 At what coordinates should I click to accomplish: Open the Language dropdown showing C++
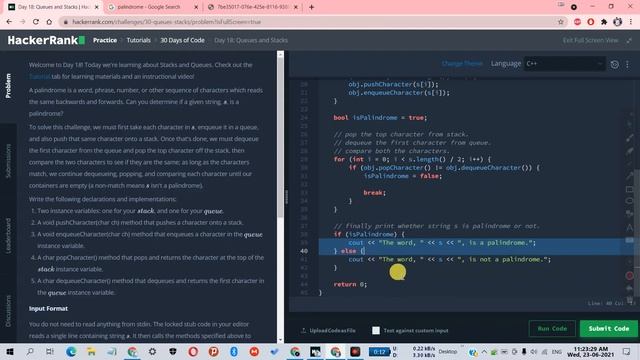(564, 64)
